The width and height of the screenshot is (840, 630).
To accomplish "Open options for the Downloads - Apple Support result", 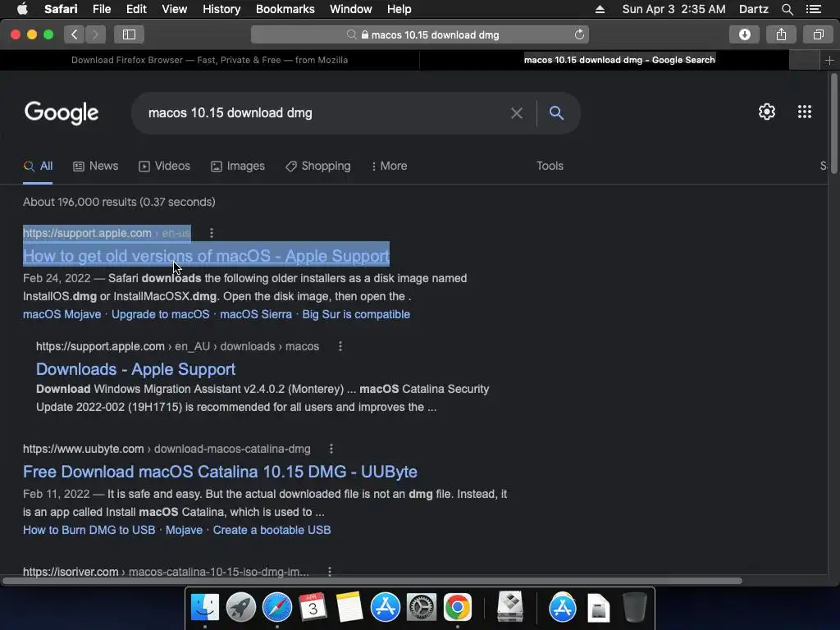I will (x=340, y=346).
